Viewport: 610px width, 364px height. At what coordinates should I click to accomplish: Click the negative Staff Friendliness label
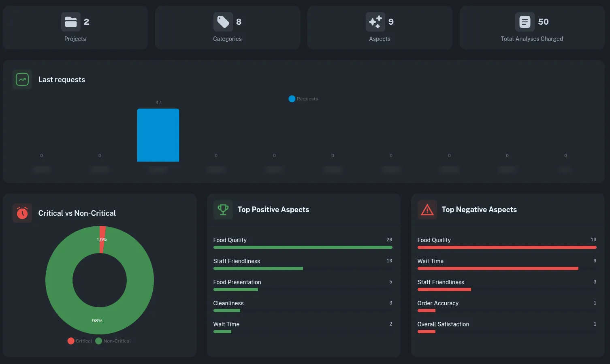[441, 282]
